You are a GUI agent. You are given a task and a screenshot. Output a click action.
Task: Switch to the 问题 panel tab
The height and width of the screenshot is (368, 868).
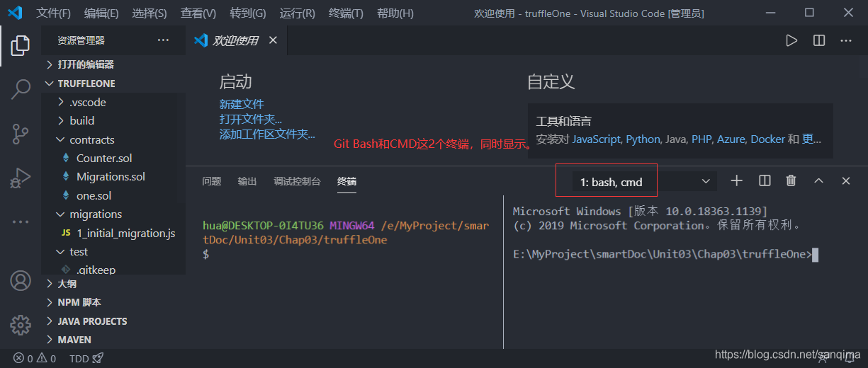point(212,181)
